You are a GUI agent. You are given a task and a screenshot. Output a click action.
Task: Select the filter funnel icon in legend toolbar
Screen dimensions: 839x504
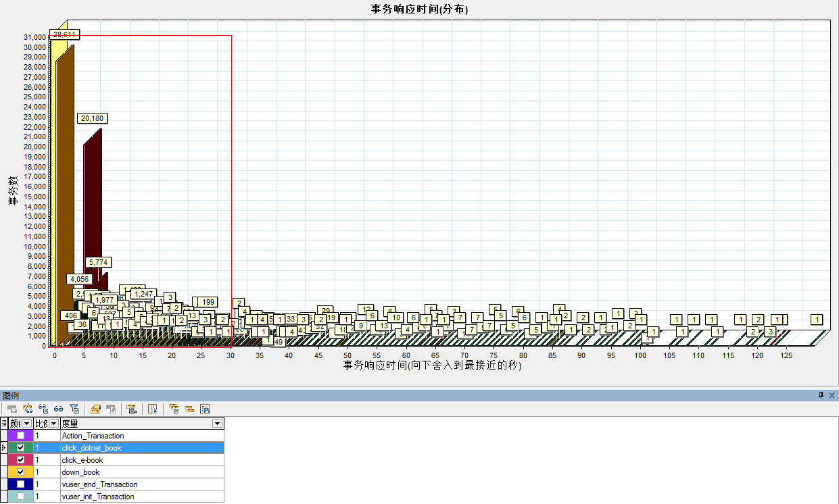(x=74, y=408)
